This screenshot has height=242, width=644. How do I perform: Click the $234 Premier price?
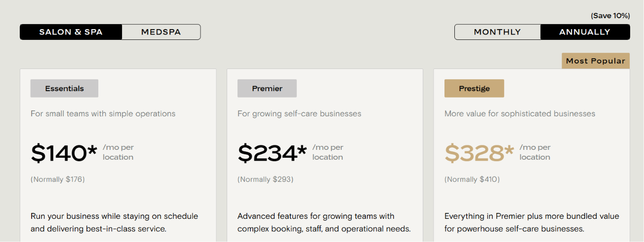click(272, 153)
